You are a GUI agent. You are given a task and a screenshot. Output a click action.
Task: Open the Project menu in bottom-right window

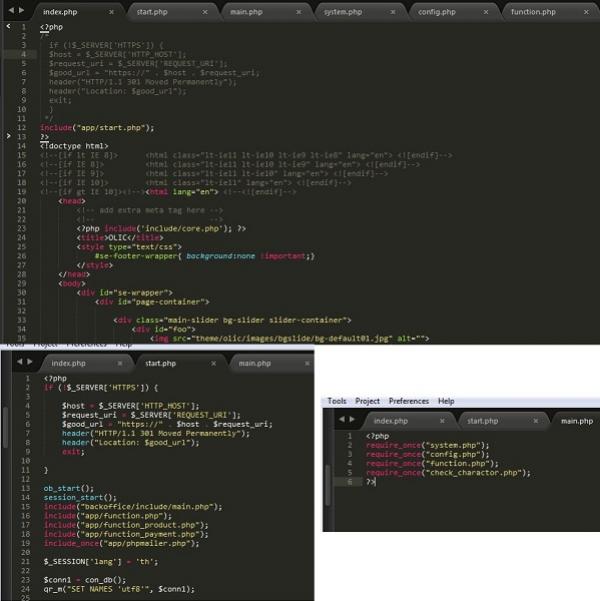[367, 401]
